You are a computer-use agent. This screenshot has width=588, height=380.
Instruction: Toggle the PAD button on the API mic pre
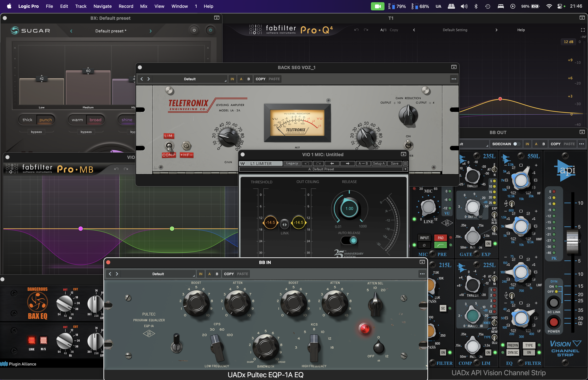(x=440, y=238)
